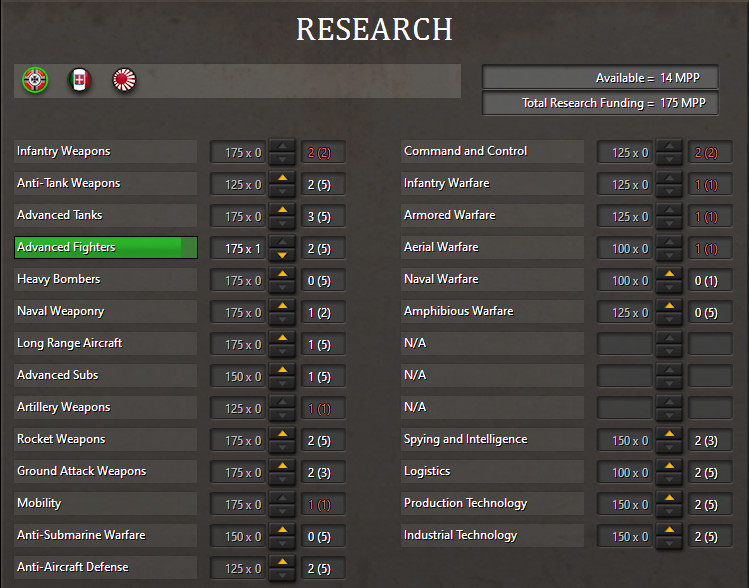
Task: Click the Amphibious Warfare 0 (5) level cell
Action: [710, 312]
